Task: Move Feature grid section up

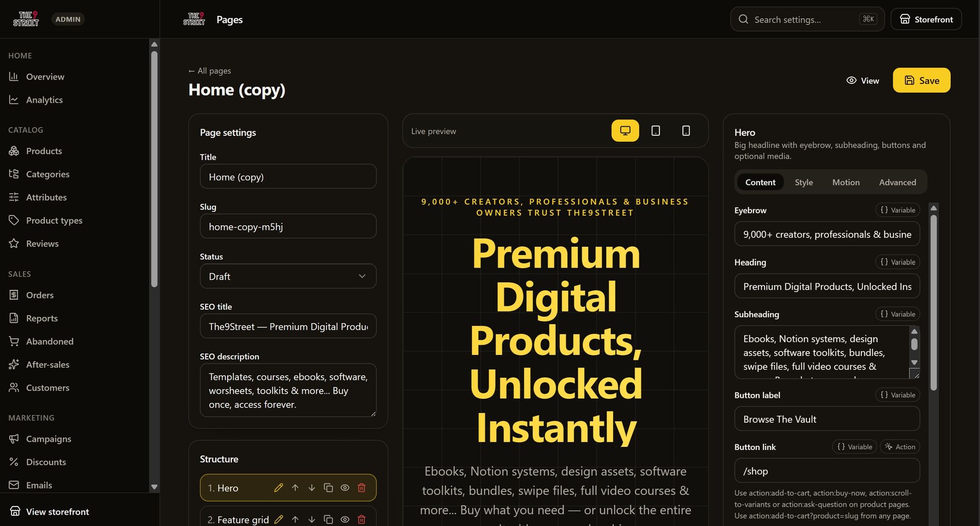Action: coord(295,519)
